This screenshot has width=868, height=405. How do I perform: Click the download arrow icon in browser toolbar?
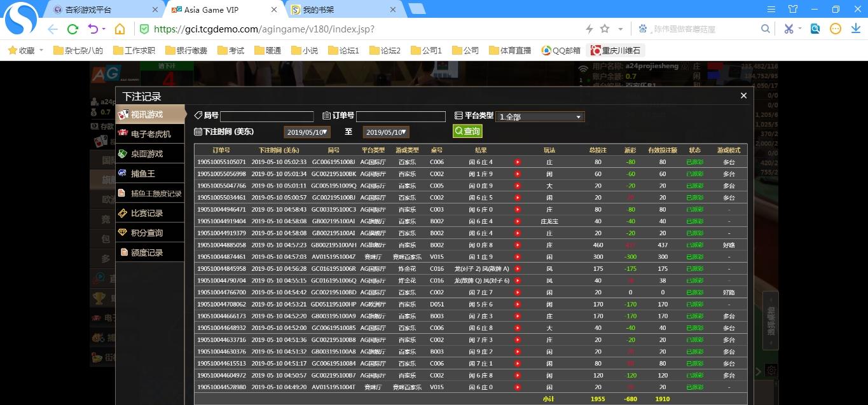pos(855,29)
